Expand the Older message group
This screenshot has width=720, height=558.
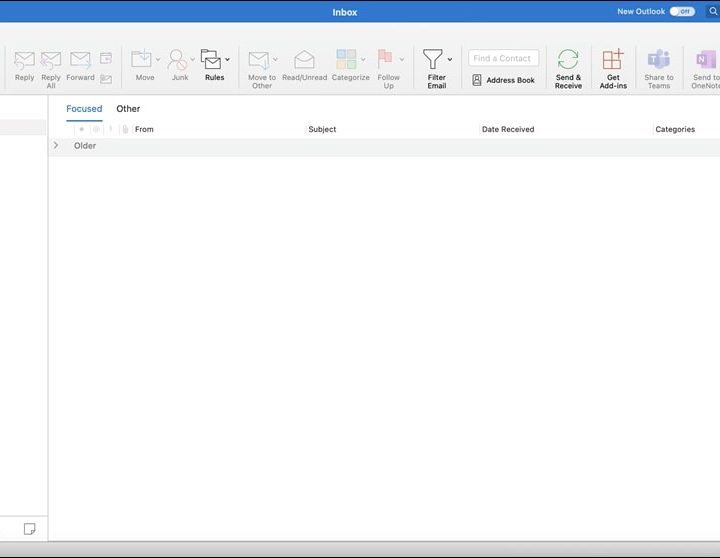[56, 146]
